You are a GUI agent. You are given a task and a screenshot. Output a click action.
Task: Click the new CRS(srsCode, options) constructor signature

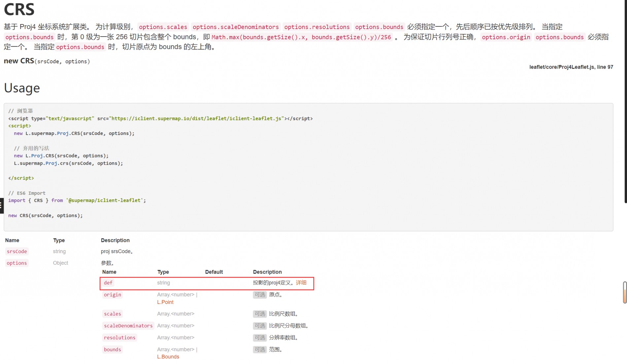(47, 61)
